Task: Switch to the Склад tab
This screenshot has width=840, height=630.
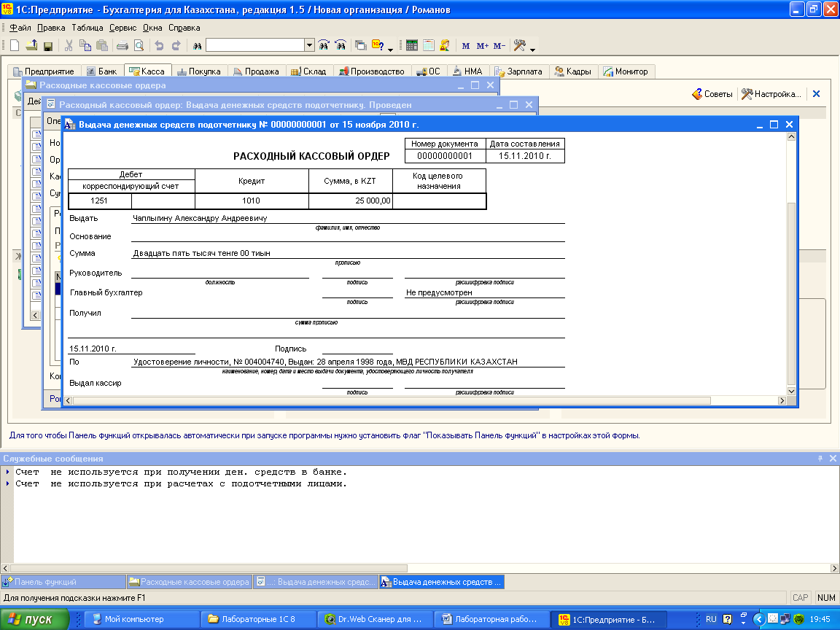Action: [x=308, y=71]
